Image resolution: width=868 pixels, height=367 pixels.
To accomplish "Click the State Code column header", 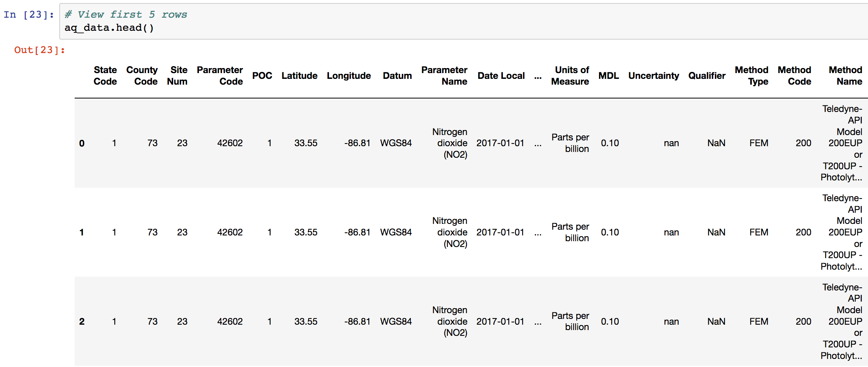I will click(105, 76).
